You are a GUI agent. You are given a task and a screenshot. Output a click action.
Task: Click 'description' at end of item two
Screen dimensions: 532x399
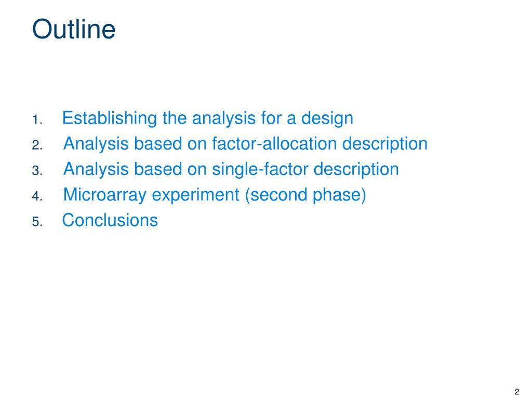pos(385,144)
